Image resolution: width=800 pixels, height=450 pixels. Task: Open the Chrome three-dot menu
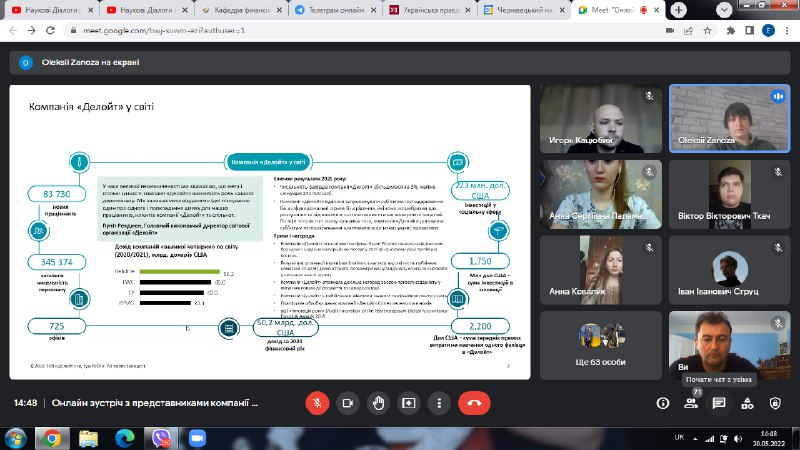coord(787,31)
